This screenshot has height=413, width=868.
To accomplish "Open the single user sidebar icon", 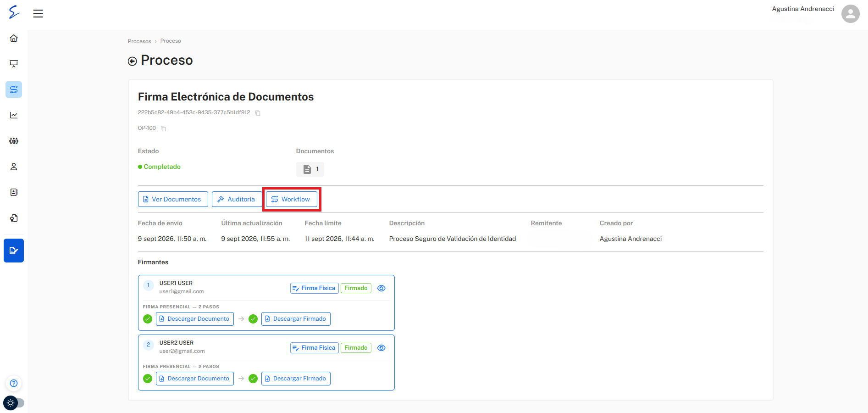I will [x=14, y=167].
